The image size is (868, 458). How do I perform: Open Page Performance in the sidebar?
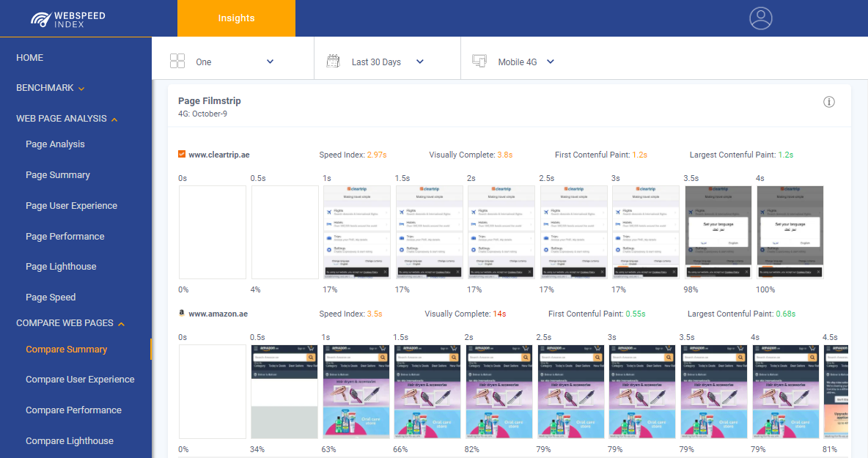point(65,236)
